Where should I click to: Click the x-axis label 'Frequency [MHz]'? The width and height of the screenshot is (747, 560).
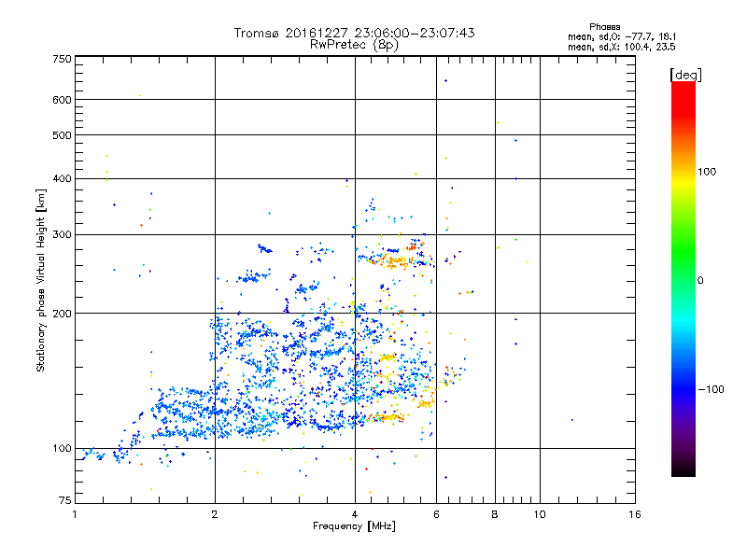pyautogui.click(x=354, y=526)
